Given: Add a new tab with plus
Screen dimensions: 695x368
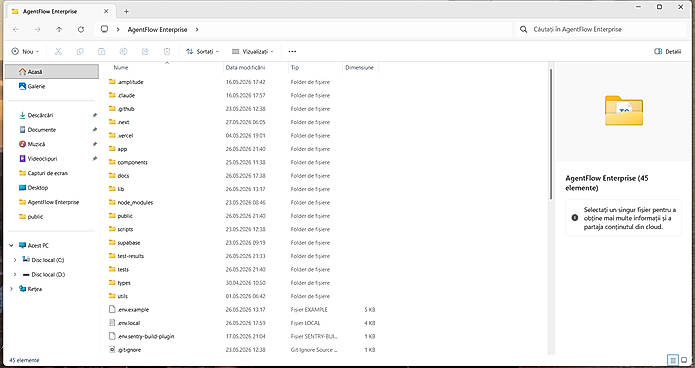Looking at the screenshot, I should tap(126, 11).
